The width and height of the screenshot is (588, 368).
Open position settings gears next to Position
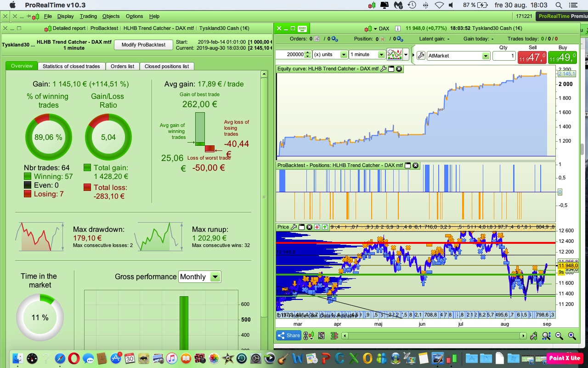tap(399, 39)
